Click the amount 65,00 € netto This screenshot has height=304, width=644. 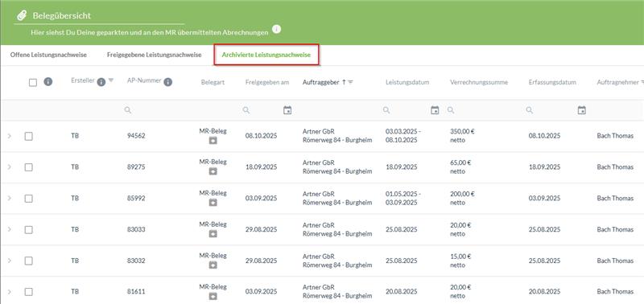click(460, 167)
